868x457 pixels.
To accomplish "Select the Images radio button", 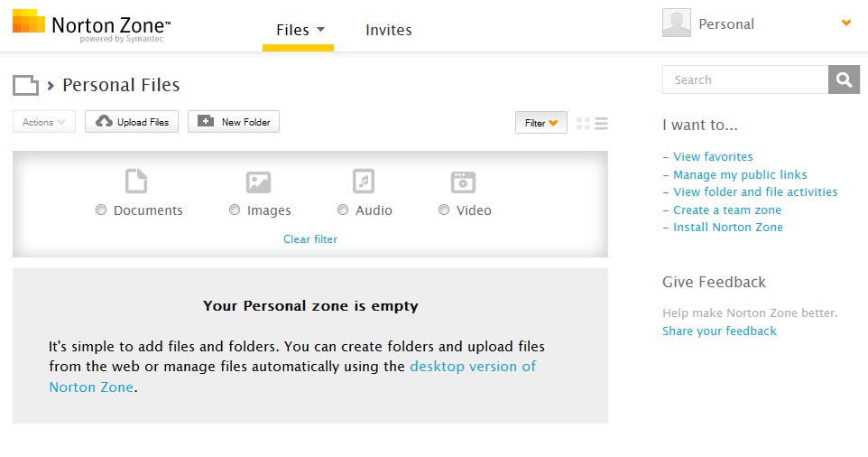I will coord(235,210).
